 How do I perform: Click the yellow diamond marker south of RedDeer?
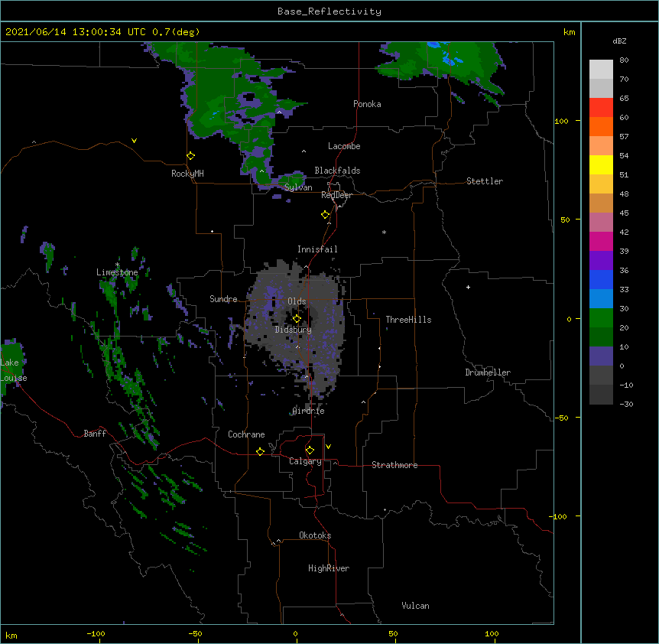click(326, 215)
